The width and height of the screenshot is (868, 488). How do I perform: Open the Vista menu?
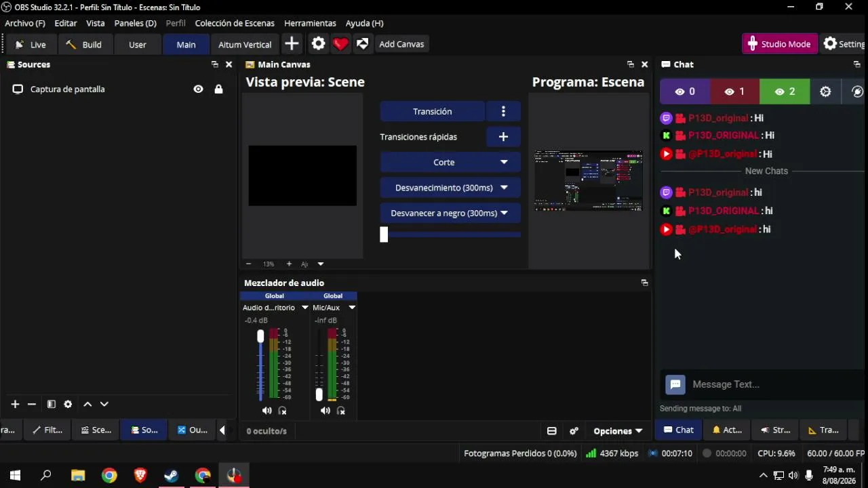point(96,23)
